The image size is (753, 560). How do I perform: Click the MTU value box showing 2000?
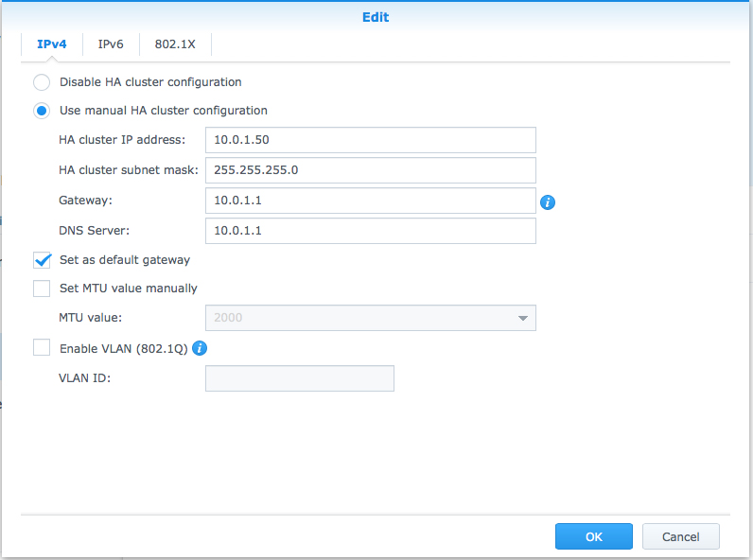coord(359,318)
